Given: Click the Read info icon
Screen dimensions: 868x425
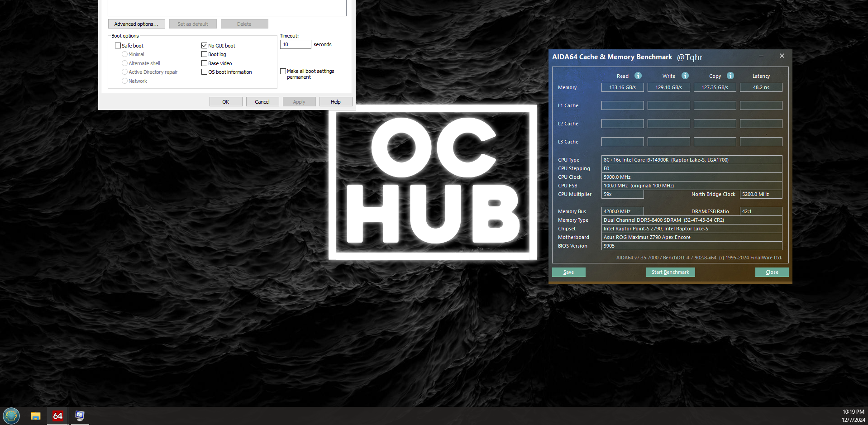Looking at the screenshot, I should point(638,76).
